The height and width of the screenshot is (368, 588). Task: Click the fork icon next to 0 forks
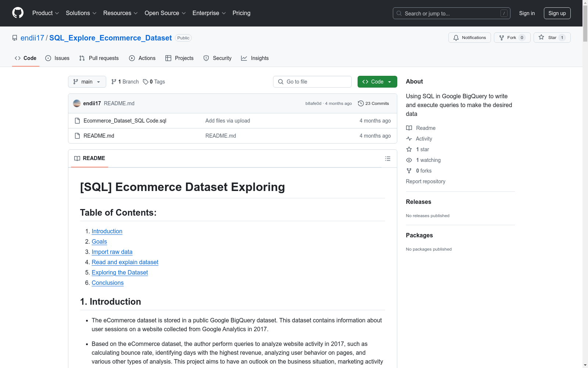pyautogui.click(x=409, y=171)
